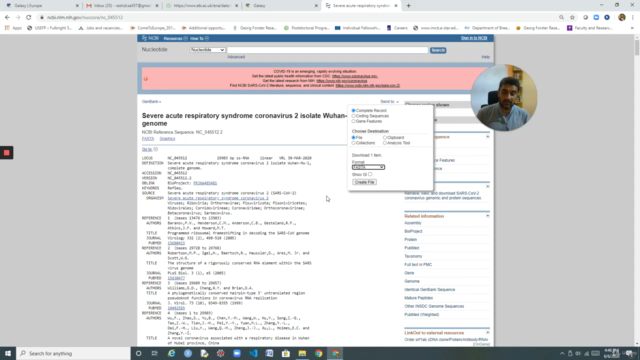Viewport: 640px width, 360px height.
Task: Close the Inbox Gmail tab
Action: [x=157, y=6]
